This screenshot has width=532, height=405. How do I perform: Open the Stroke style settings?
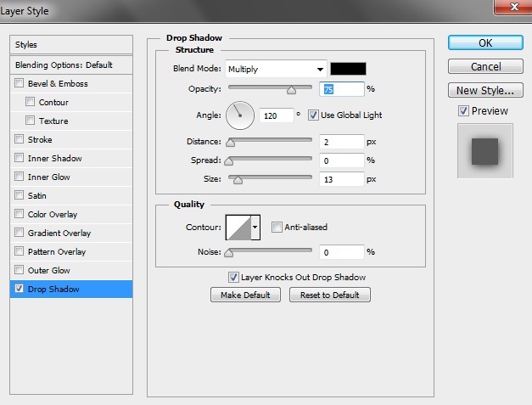[x=40, y=139]
